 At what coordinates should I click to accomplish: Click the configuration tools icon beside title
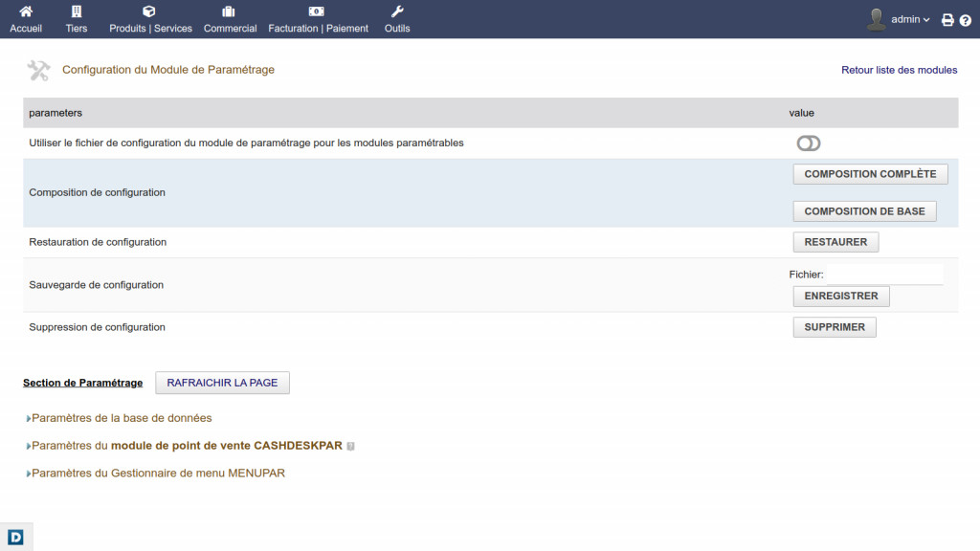[38, 70]
